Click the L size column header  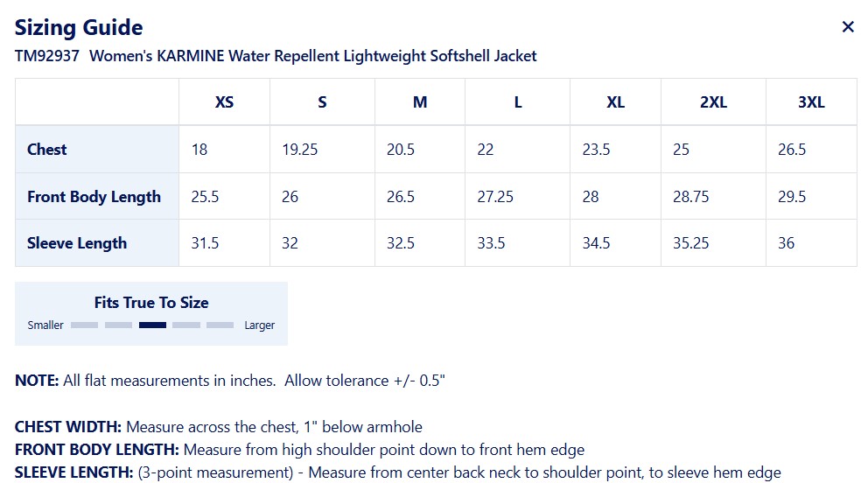point(518,102)
